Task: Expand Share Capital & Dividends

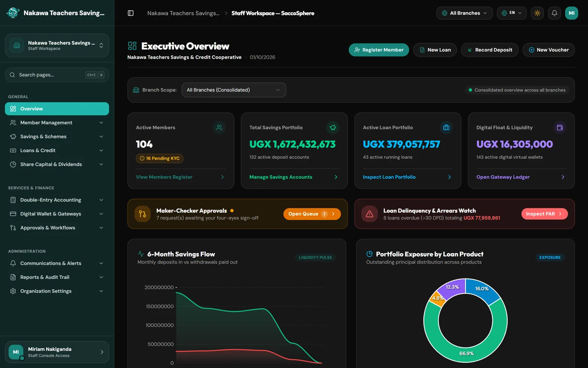Action: pos(57,164)
